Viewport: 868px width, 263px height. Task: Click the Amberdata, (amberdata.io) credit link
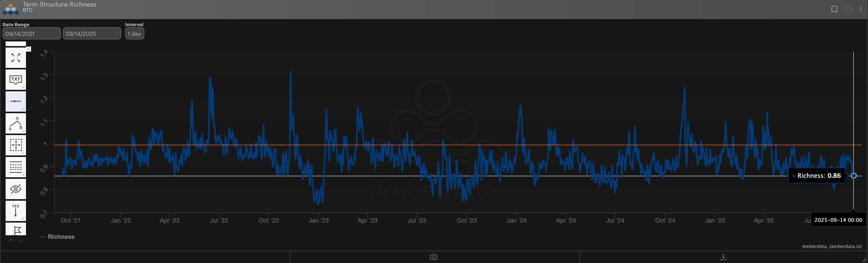coord(832,246)
